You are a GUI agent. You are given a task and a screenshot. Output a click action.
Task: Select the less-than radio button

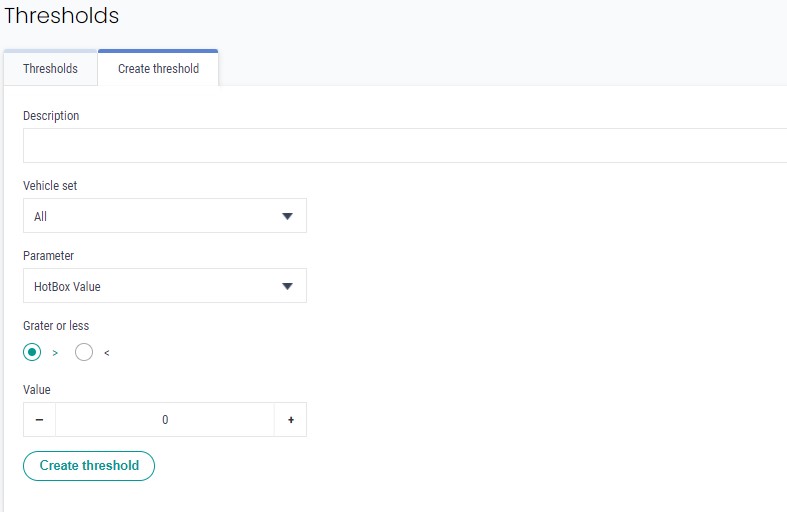tap(84, 352)
